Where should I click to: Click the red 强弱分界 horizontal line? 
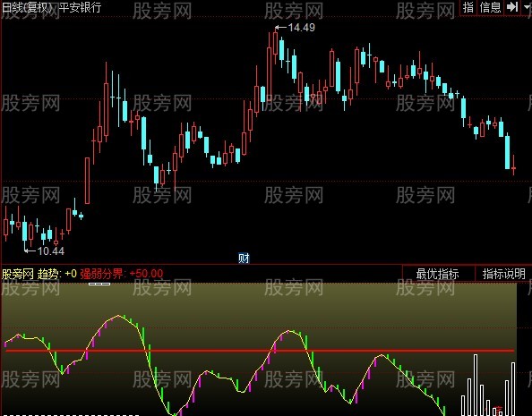point(260,351)
